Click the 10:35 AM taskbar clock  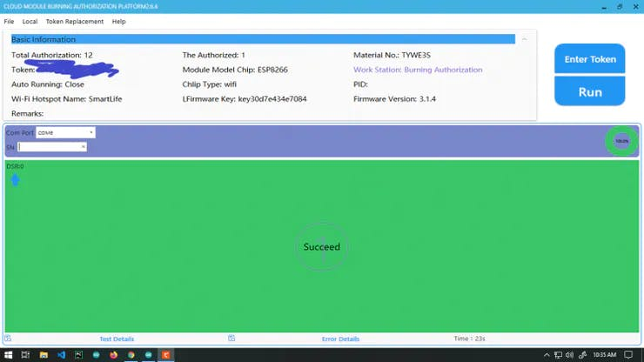coord(604,355)
